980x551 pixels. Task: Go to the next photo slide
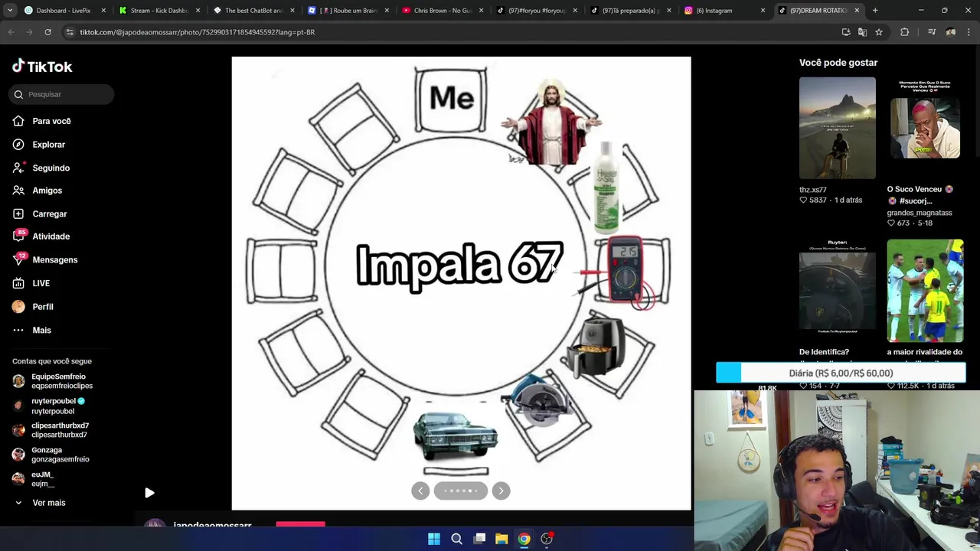(x=501, y=491)
